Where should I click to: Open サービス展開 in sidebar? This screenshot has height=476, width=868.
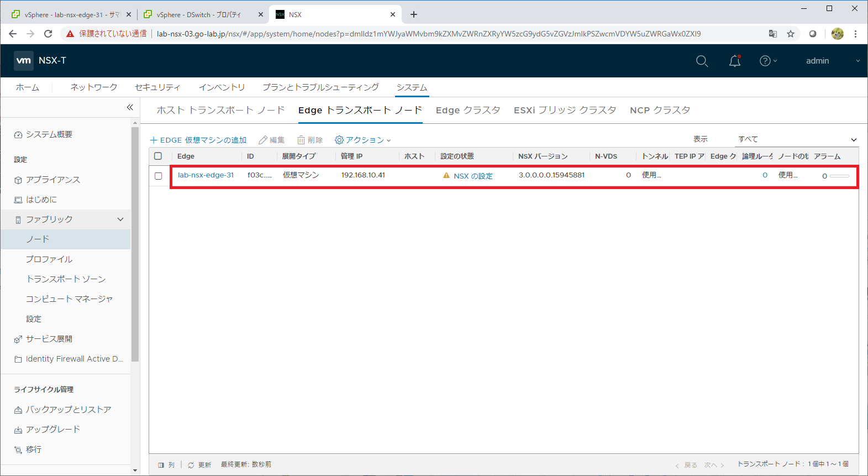pyautogui.click(x=49, y=339)
